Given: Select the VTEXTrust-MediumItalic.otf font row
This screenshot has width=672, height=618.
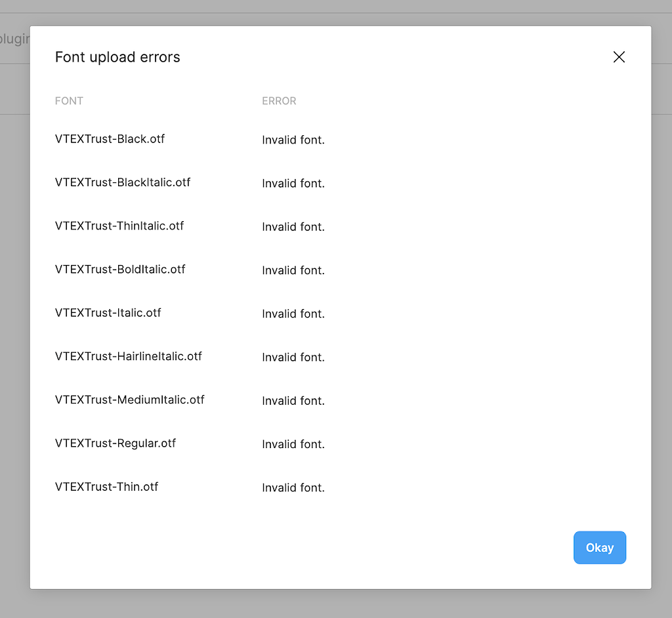Looking at the screenshot, I should (130, 400).
